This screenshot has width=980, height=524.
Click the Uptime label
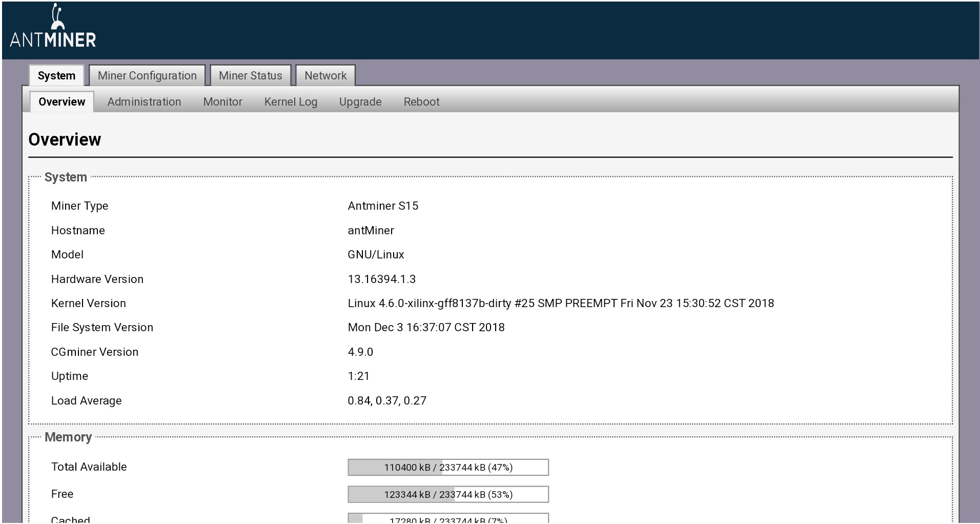[70, 376]
